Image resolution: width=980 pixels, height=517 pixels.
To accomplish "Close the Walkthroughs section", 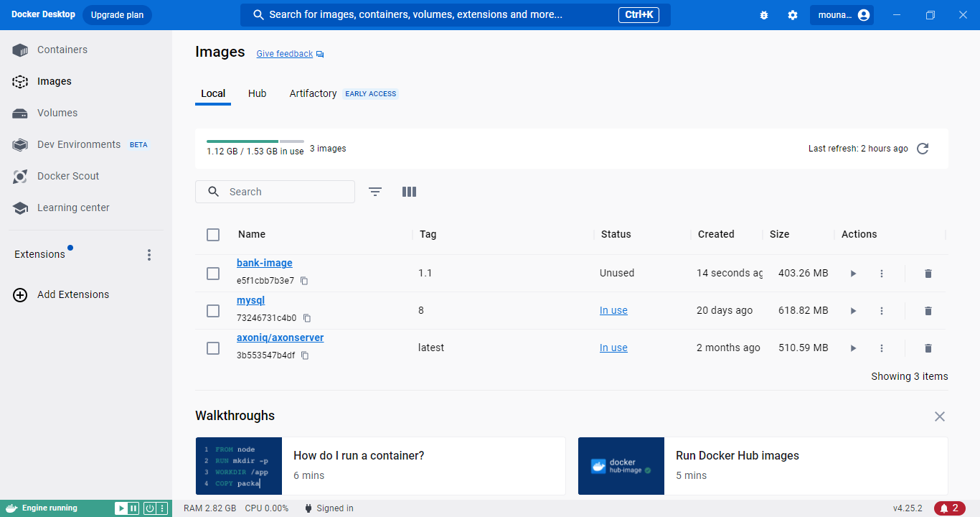I will pos(940,416).
